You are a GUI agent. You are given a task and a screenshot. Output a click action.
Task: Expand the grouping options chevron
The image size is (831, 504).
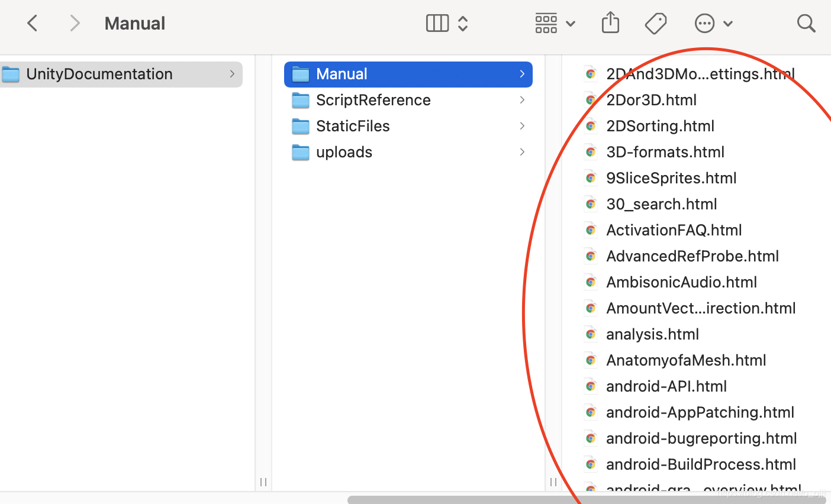(x=571, y=24)
